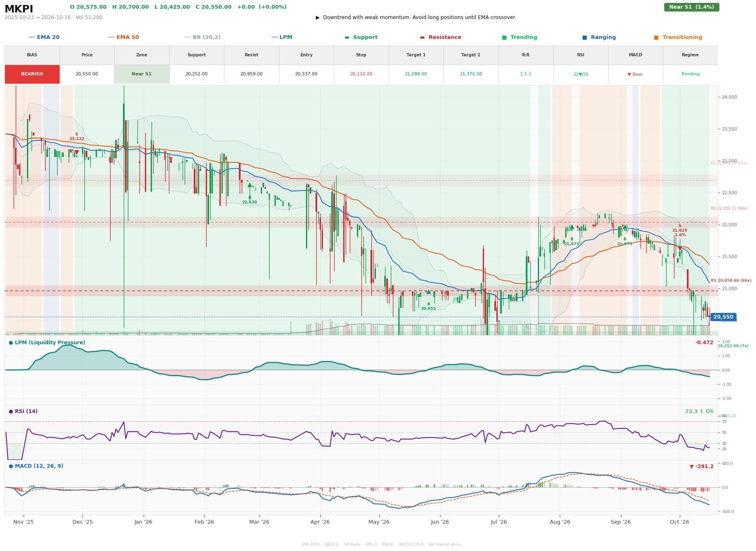This screenshot has height=551, width=756.
Task: Click the downtrend advisory note text
Action: click(416, 17)
